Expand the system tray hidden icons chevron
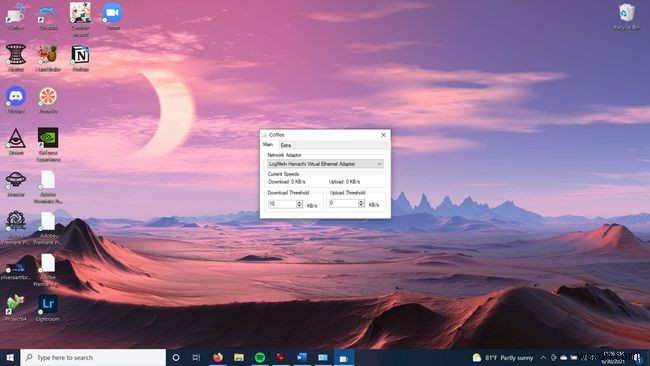650x366 pixels. point(543,357)
